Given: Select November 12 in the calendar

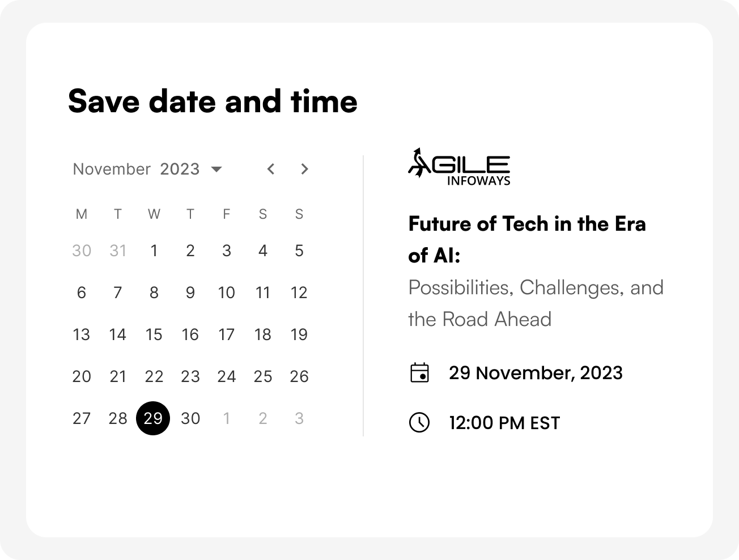Looking at the screenshot, I should point(299,292).
